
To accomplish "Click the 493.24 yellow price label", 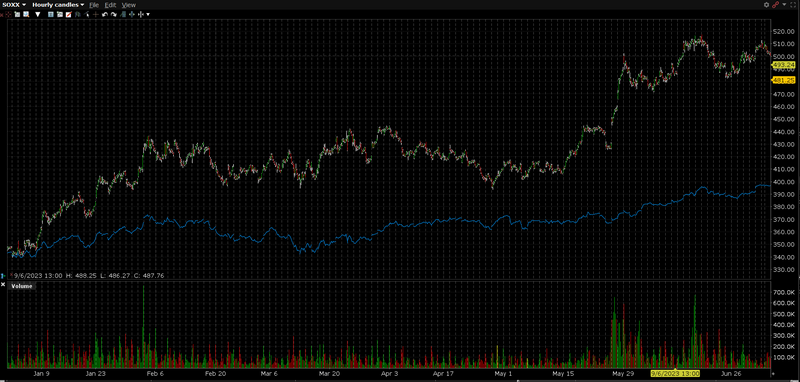I will (x=784, y=65).
